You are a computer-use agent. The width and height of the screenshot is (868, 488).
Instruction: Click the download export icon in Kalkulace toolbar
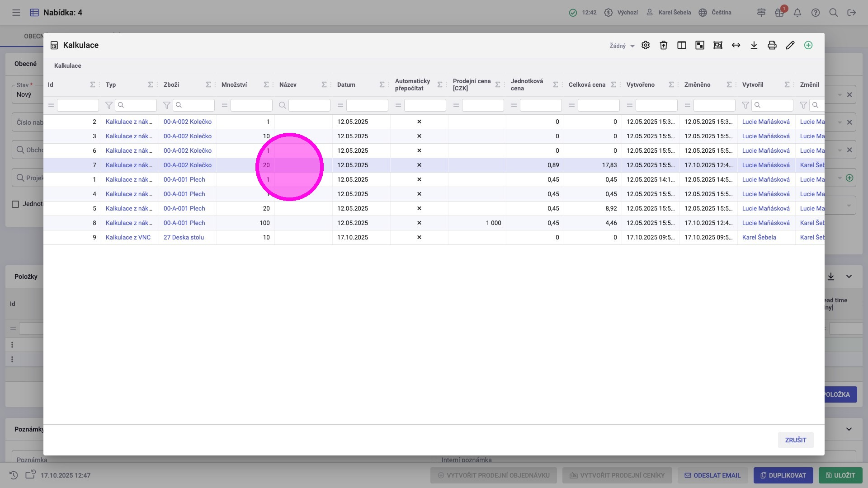point(754,45)
